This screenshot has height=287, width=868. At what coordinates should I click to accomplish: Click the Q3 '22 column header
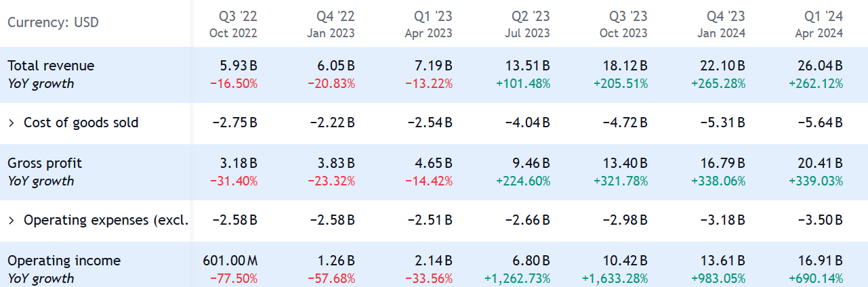(x=237, y=24)
